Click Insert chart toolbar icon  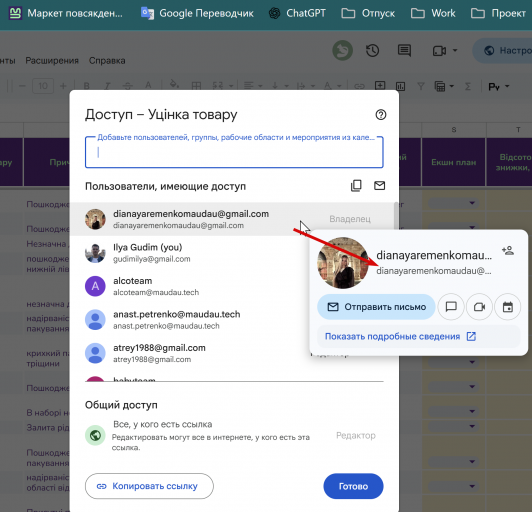(400, 86)
